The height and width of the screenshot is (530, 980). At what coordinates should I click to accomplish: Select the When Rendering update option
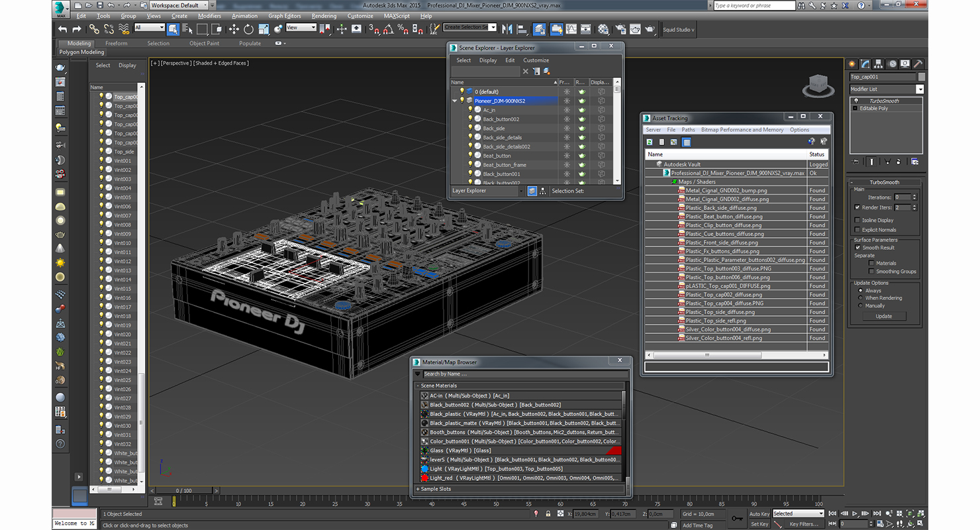point(860,298)
